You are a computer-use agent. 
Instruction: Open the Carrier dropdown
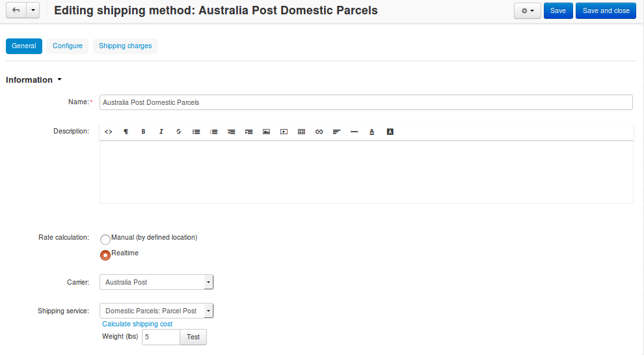pyautogui.click(x=157, y=282)
